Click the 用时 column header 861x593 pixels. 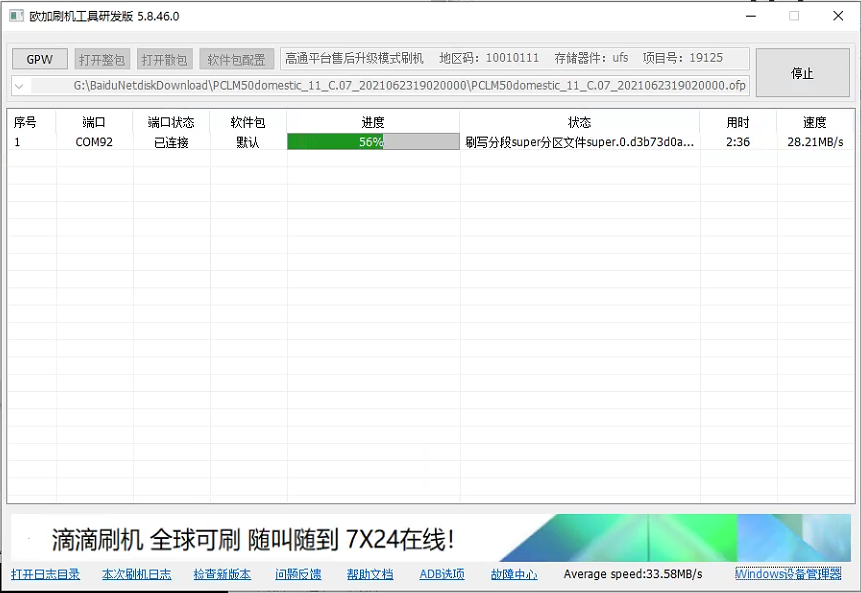(738, 122)
